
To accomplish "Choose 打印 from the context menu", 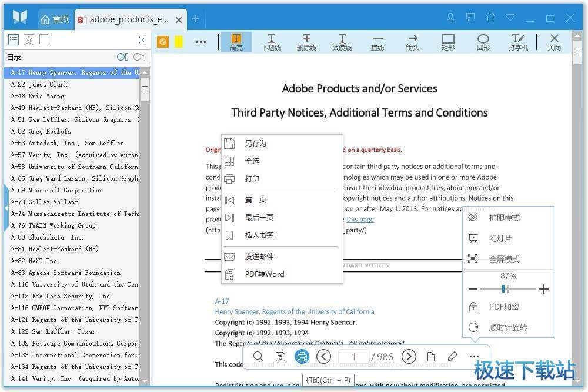I will 252,178.
